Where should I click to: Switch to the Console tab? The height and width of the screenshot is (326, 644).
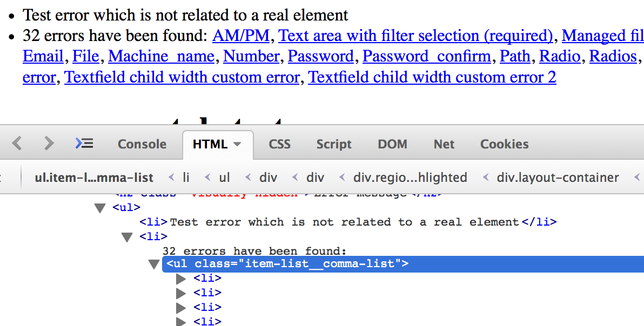tap(142, 144)
